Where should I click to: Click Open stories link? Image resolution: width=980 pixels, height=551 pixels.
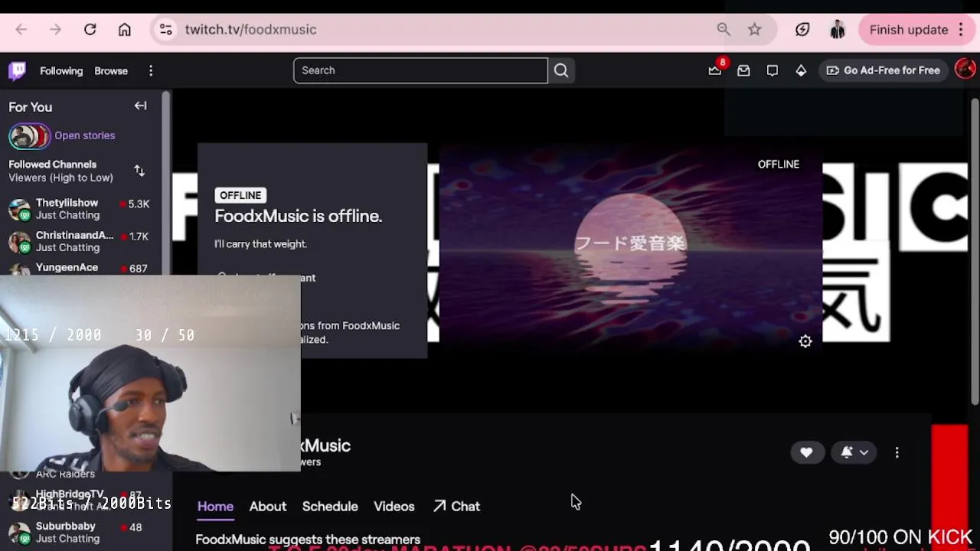click(84, 135)
